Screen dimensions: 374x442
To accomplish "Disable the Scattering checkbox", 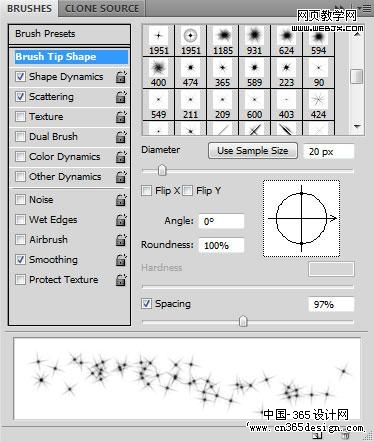I will (20, 97).
